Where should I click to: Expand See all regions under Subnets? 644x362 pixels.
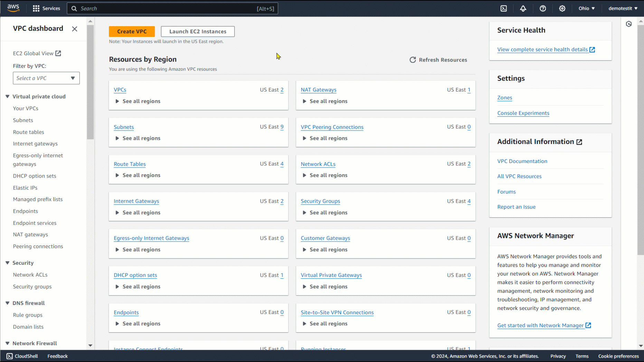click(x=138, y=138)
